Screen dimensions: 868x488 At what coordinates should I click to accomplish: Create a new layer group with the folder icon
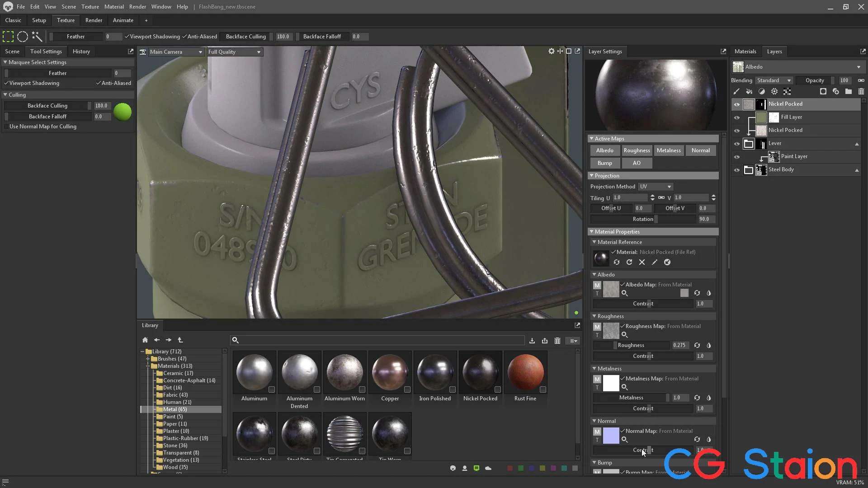click(849, 91)
